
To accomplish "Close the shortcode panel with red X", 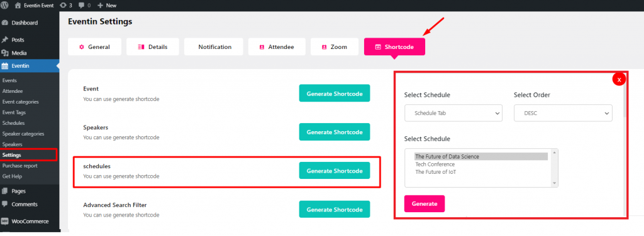I will 619,80.
